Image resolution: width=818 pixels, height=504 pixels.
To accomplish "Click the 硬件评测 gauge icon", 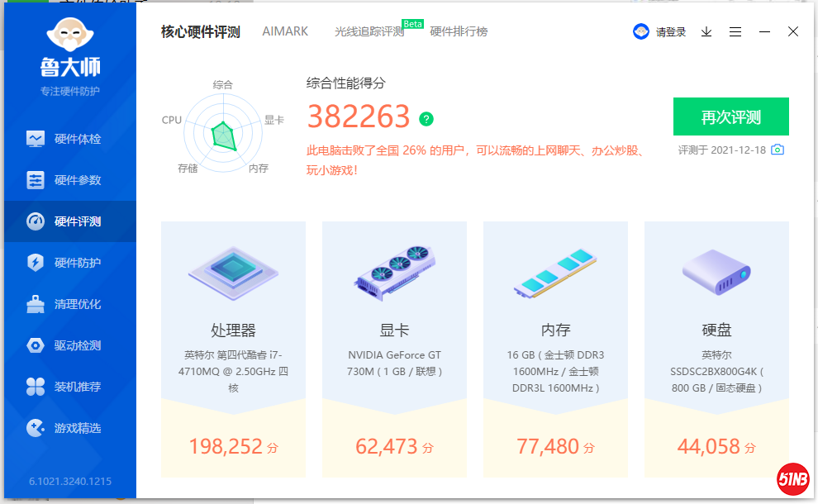I will 36,221.
